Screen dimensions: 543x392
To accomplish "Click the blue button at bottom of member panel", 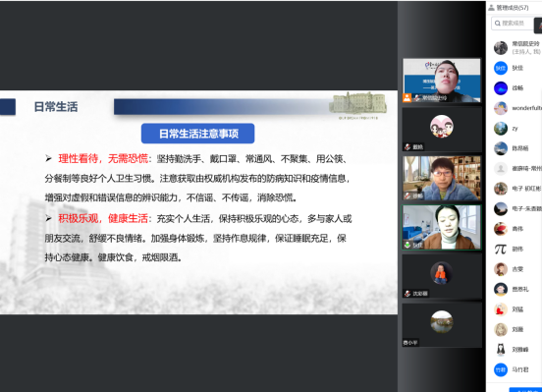I will (525, 390).
